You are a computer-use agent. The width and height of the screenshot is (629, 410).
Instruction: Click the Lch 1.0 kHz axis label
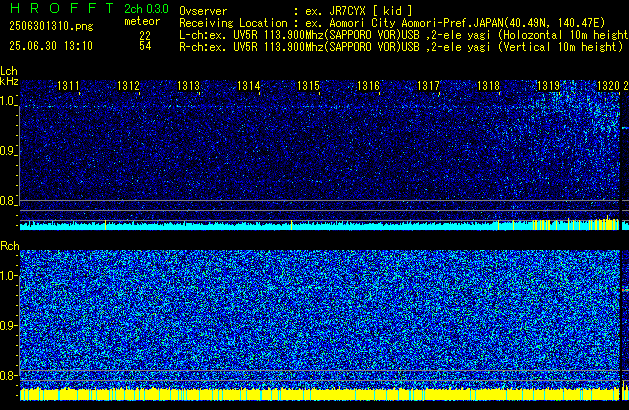(x=8, y=101)
